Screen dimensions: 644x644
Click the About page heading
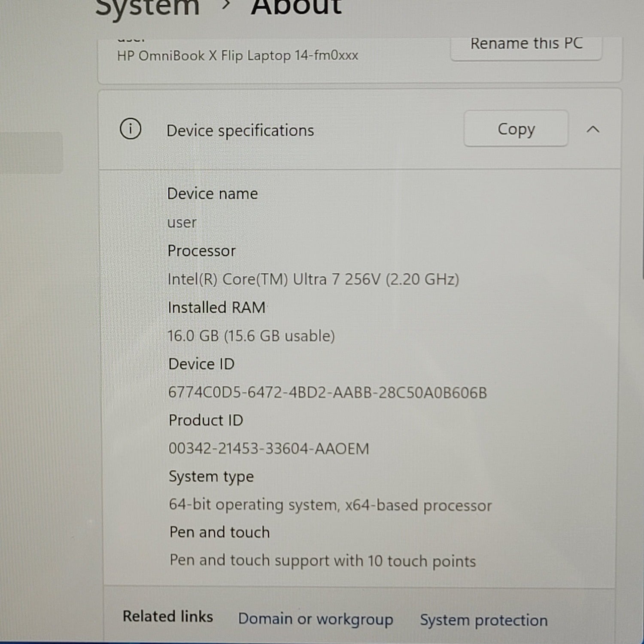tap(296, 8)
